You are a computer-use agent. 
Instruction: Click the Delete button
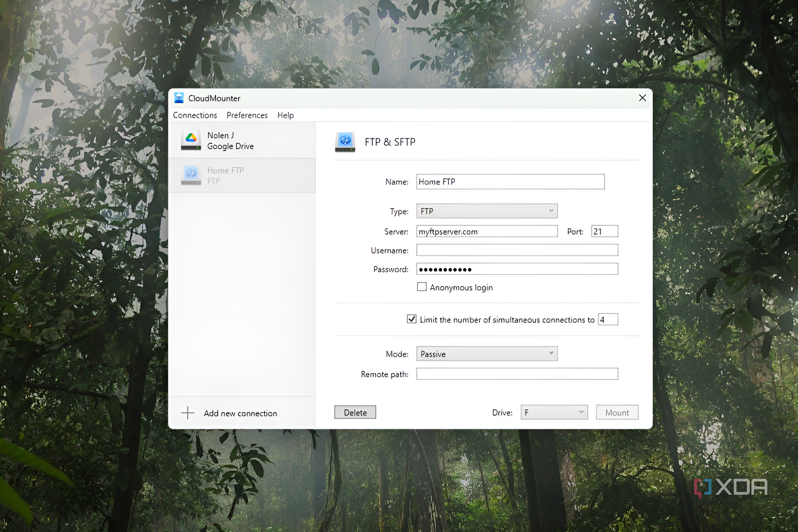click(x=355, y=412)
